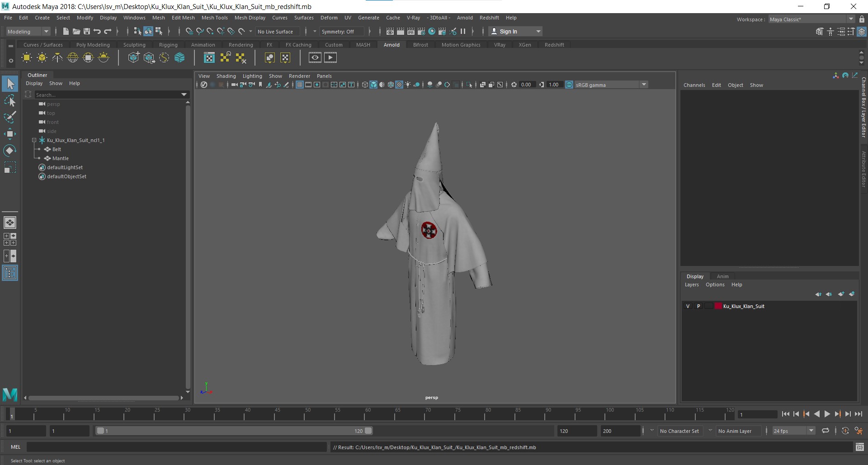Toggle smooth shade all in viewport toolbar
Viewport: 868px width, 465px height.
click(373, 85)
